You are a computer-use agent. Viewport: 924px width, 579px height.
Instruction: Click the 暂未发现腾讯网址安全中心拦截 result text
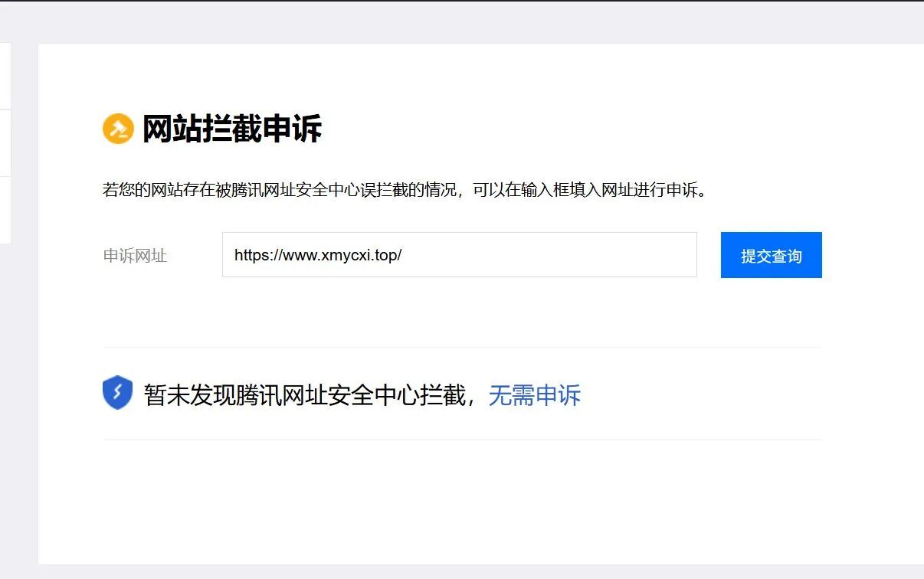305,395
